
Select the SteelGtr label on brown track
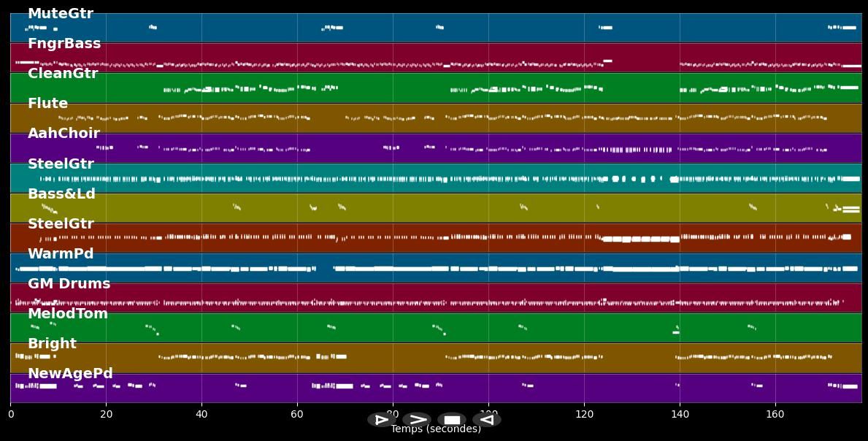(61, 224)
